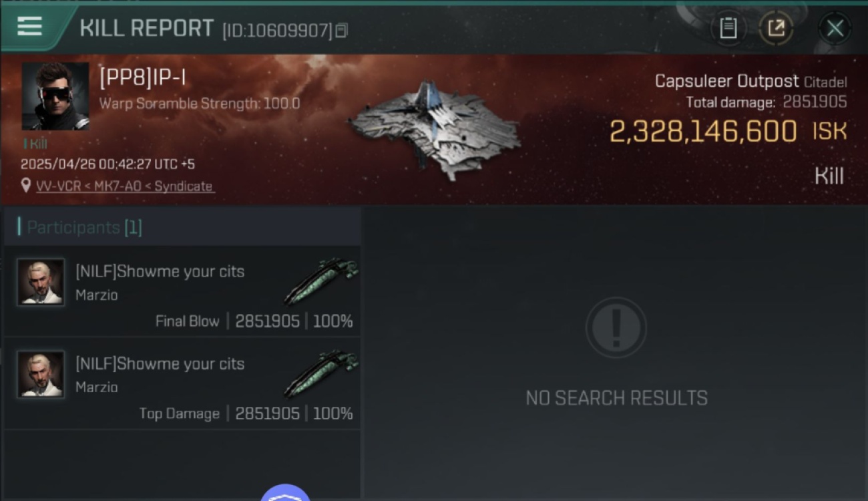Share the kill report via export icon

coord(776,28)
